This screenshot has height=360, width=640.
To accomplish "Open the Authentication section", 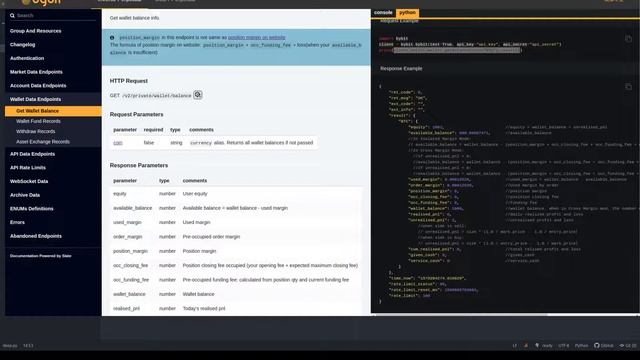I will click(27, 58).
